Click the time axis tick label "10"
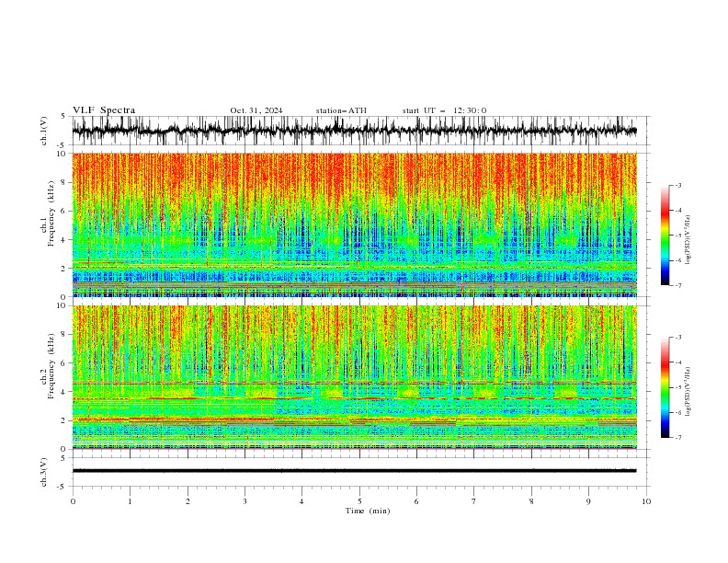728x563 pixels. pyautogui.click(x=646, y=501)
